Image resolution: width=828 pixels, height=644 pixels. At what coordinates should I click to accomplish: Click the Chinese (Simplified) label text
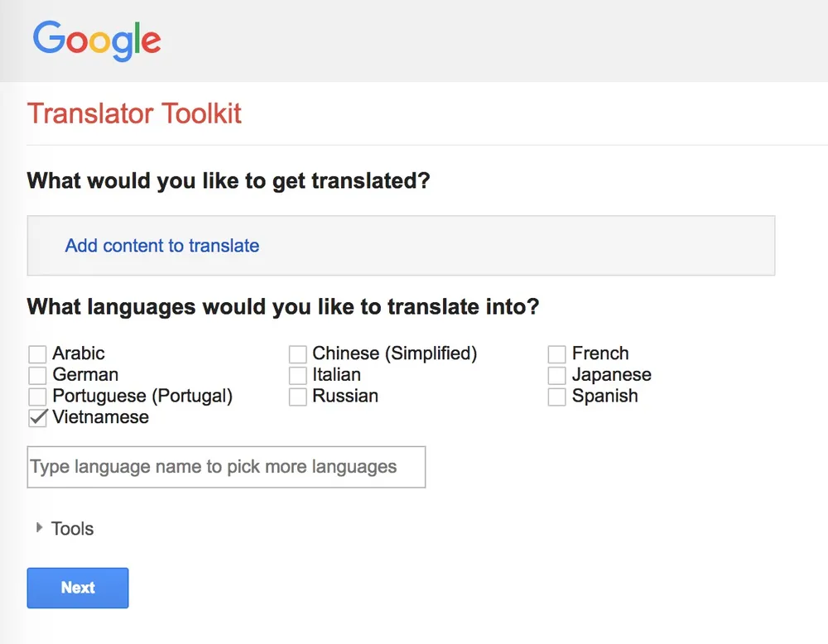394,353
